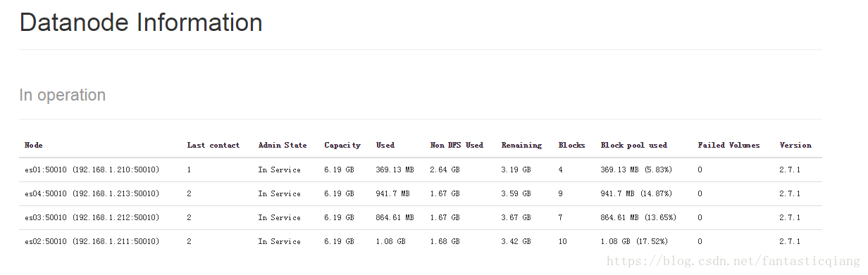Select the es01:50010 node entry
The width and height of the screenshot is (868, 275).
[92, 170]
